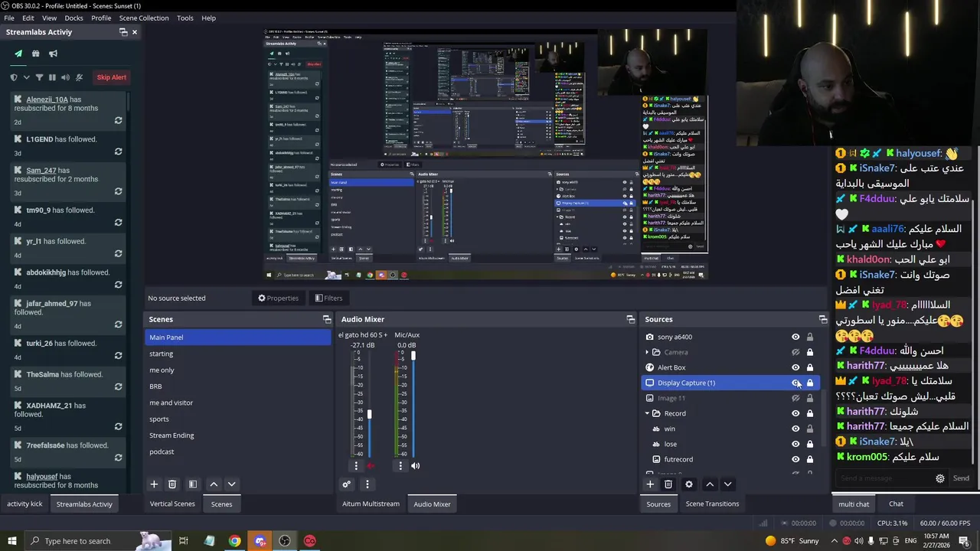980x551 pixels.
Task: Open the paper plane activity feed tab
Action: click(x=18, y=54)
